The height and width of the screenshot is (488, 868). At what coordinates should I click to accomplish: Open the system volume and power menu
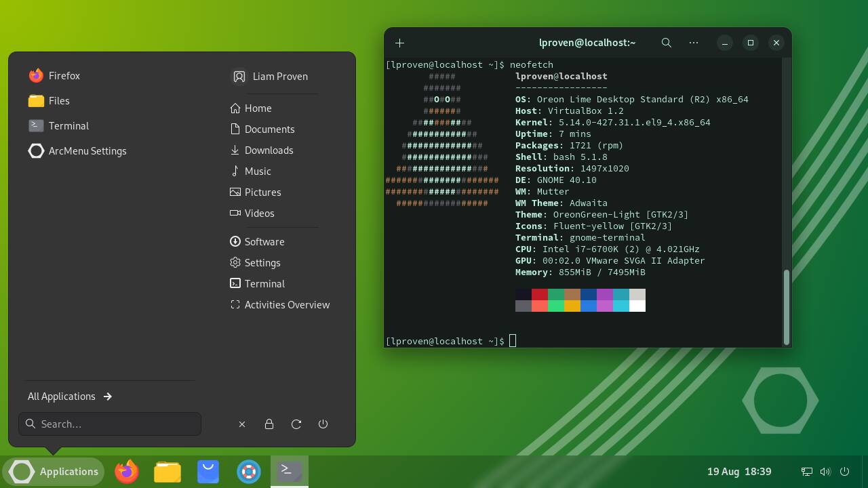point(825,472)
